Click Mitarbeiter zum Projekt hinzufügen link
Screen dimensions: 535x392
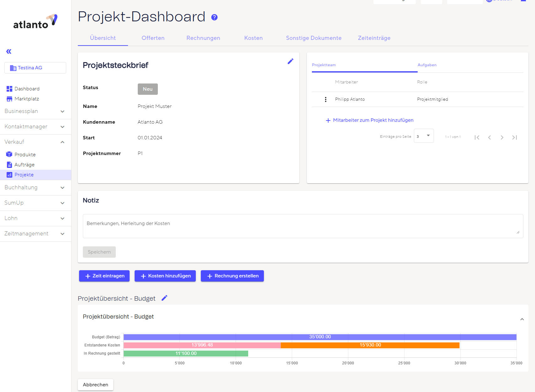(x=370, y=120)
